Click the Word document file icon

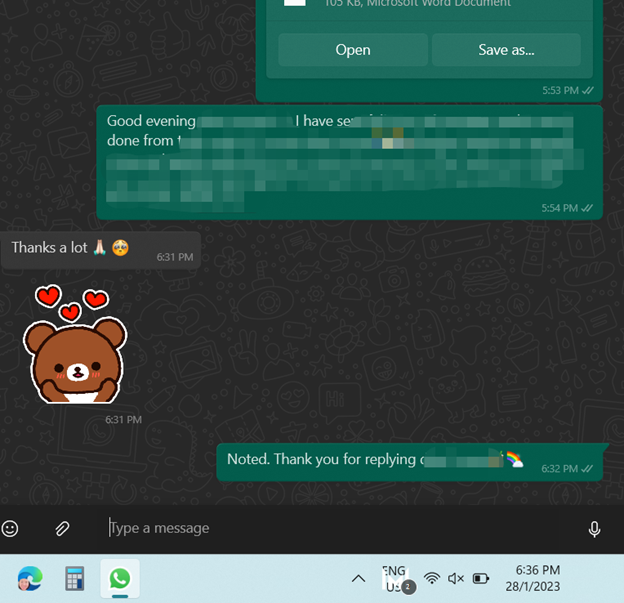294,3
